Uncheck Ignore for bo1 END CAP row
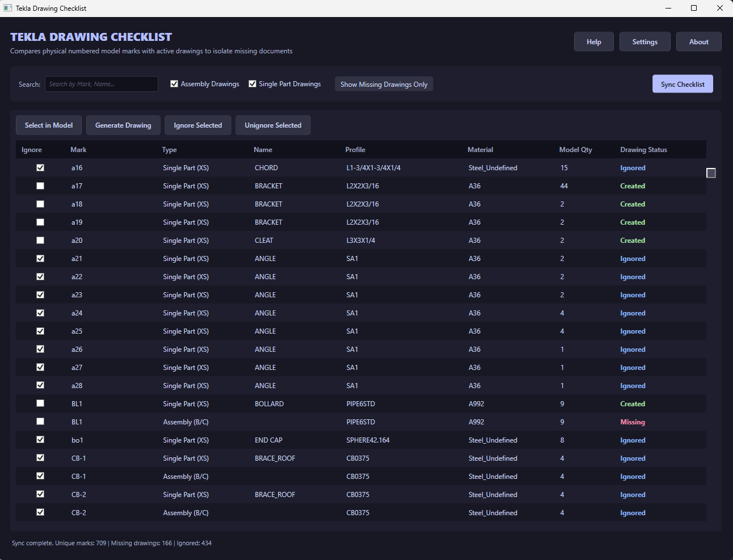733x560 pixels. pyautogui.click(x=40, y=440)
